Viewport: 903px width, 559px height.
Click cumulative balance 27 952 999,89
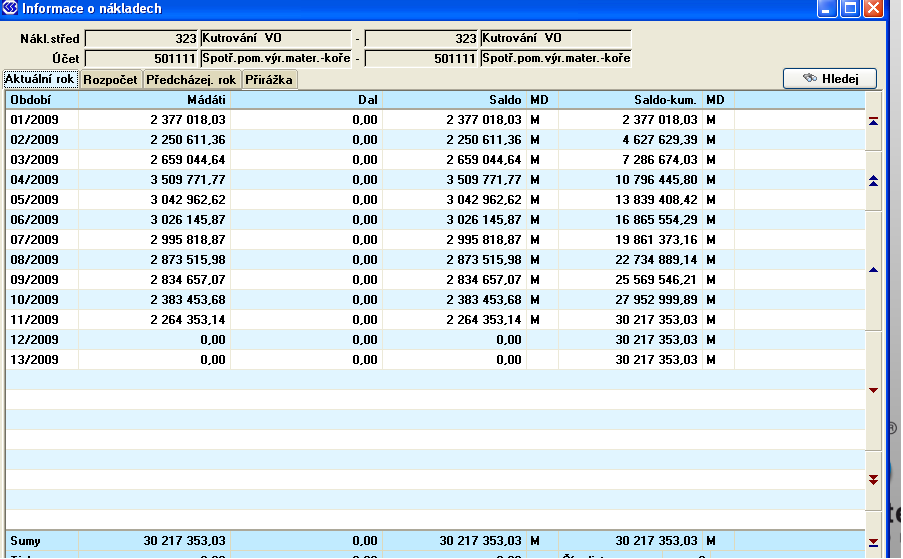click(x=657, y=300)
